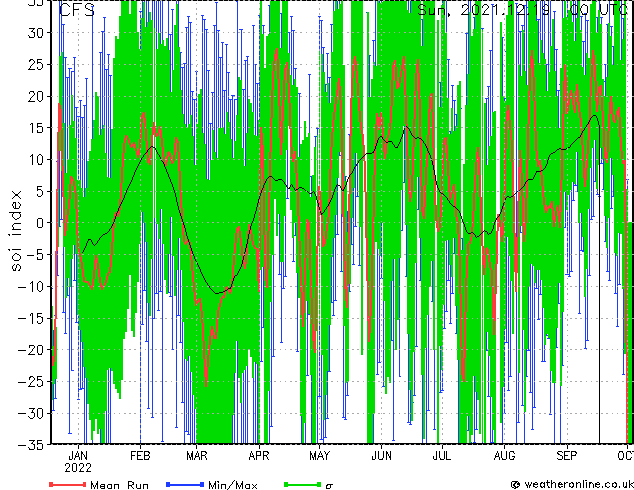Image resolution: width=634 pixels, height=490 pixels.
Task: Click the MAR month label
Action: click(x=197, y=456)
